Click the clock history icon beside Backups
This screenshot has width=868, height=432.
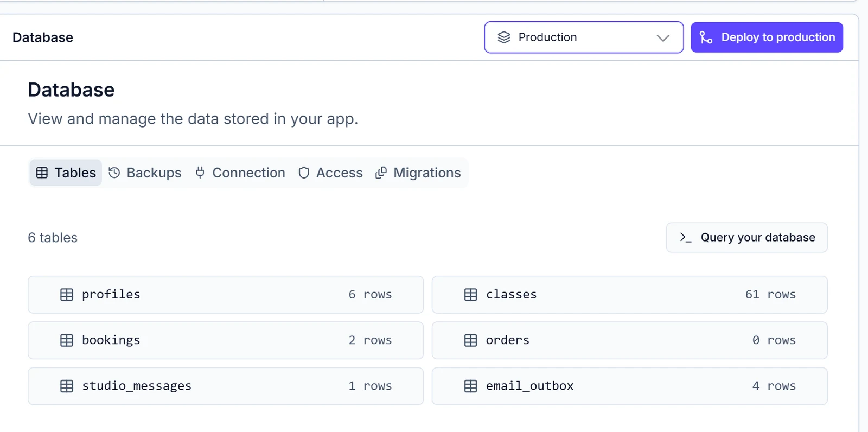114,173
